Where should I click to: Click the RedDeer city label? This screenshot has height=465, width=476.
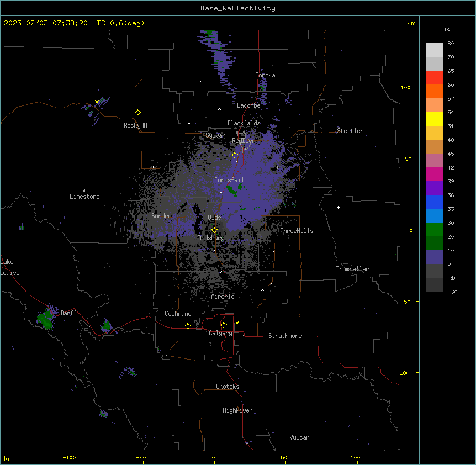(x=244, y=141)
